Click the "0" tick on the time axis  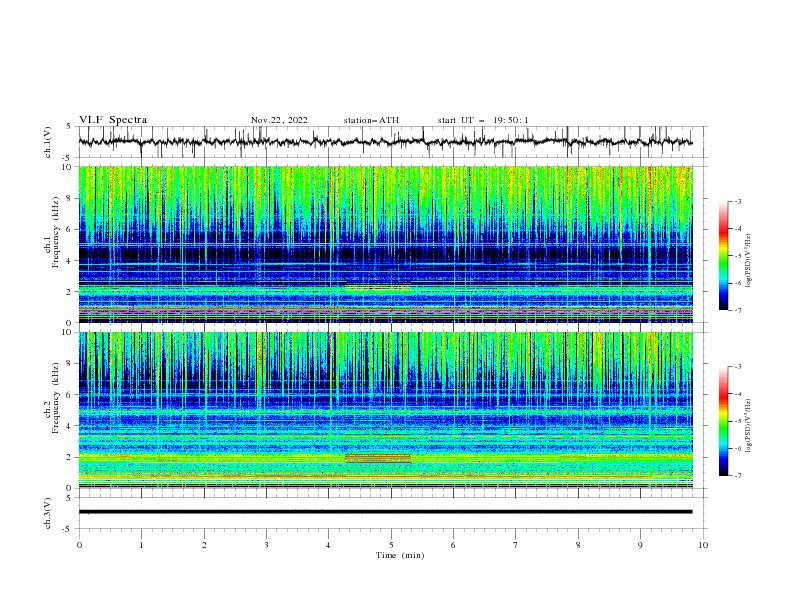point(79,545)
